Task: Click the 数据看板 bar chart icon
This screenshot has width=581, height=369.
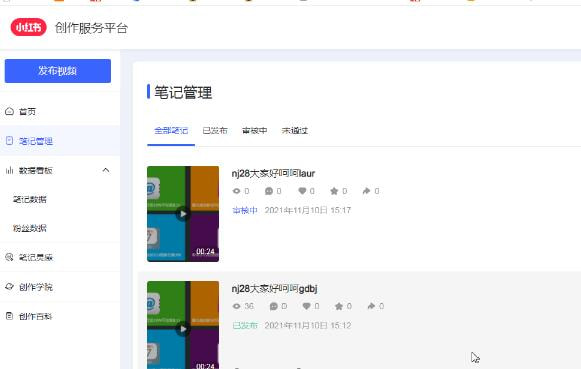Action: click(x=10, y=170)
